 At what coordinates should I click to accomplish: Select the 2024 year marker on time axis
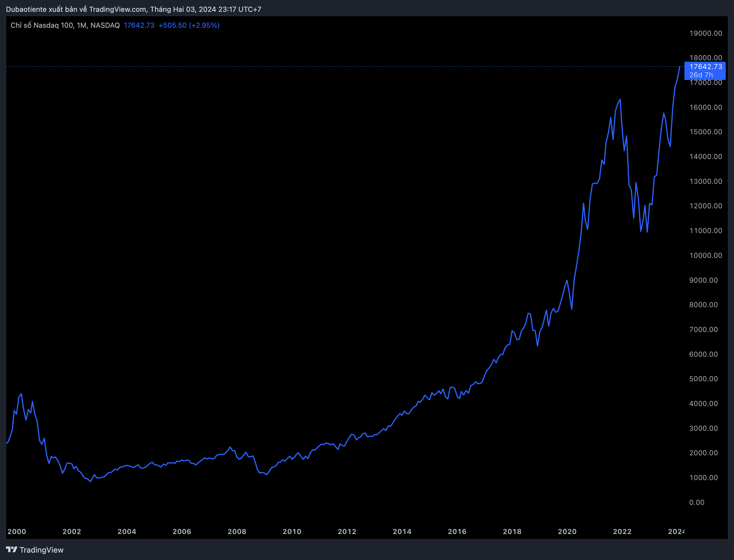point(676,532)
